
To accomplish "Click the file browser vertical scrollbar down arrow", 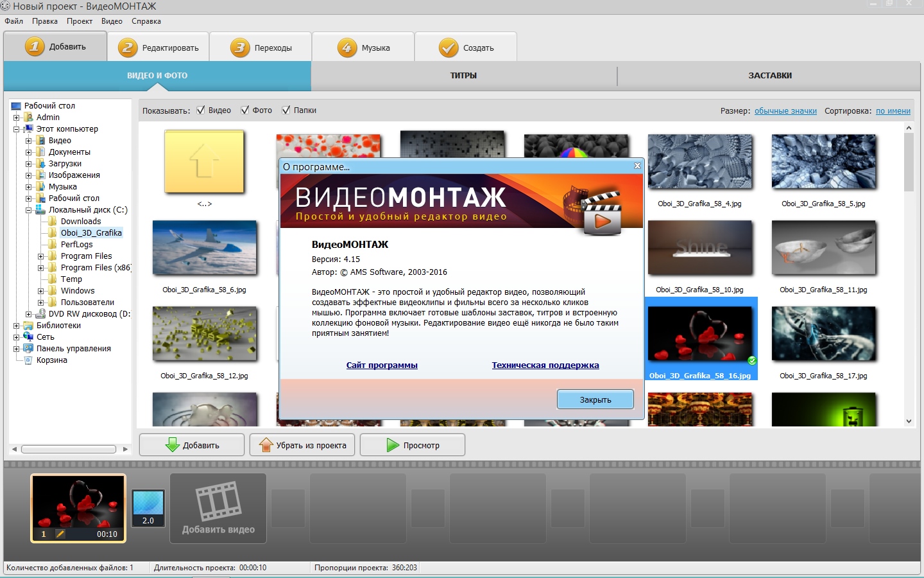I will tap(909, 421).
